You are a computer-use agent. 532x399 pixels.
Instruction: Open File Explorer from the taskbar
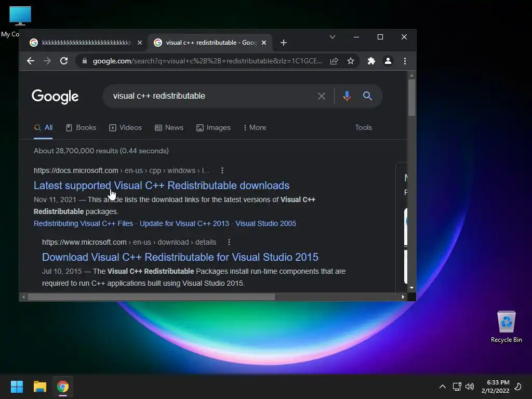click(x=39, y=387)
